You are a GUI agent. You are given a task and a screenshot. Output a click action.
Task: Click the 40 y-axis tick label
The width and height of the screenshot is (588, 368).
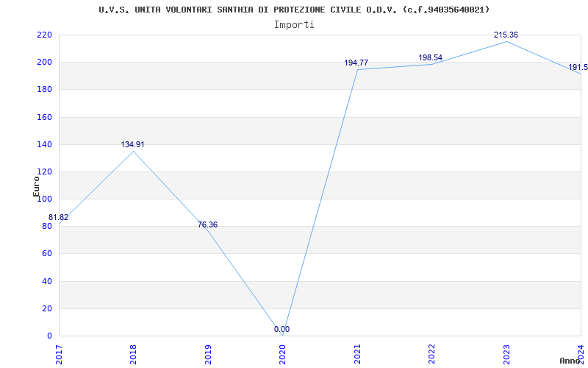tap(47, 281)
